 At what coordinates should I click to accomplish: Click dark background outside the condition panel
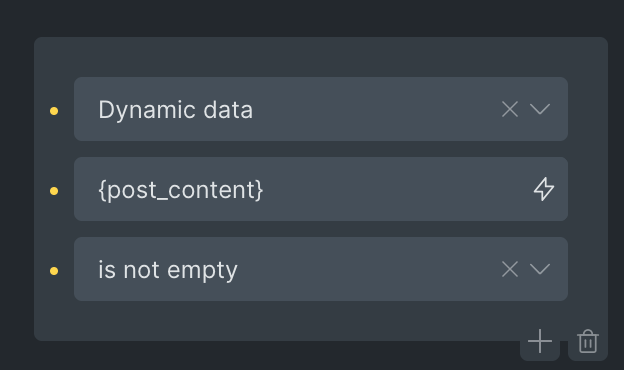coord(310,18)
